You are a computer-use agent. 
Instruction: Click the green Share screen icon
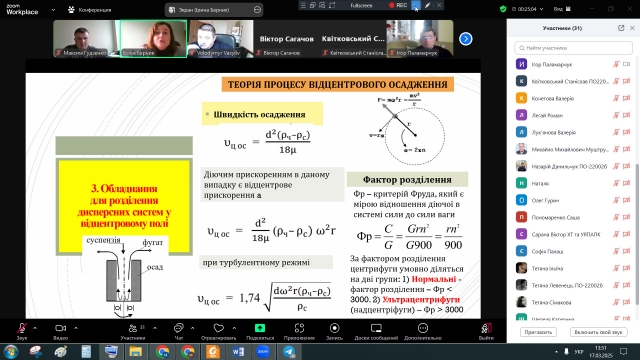tap(260, 328)
